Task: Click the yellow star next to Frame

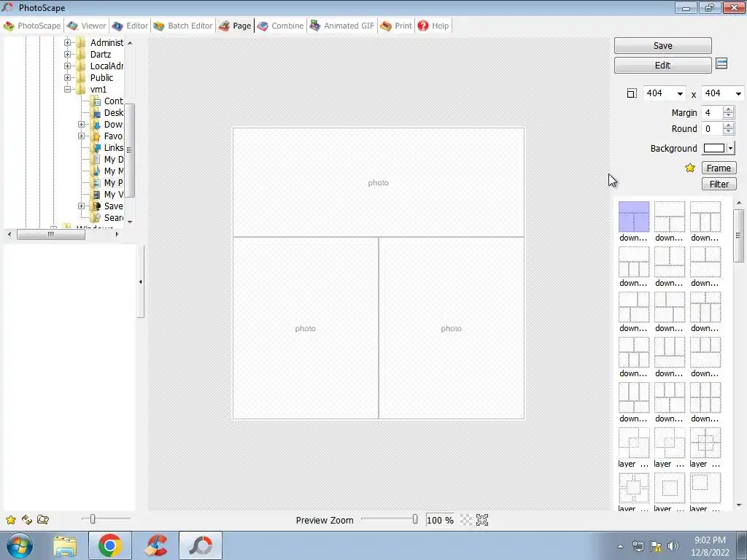Action: click(x=690, y=168)
